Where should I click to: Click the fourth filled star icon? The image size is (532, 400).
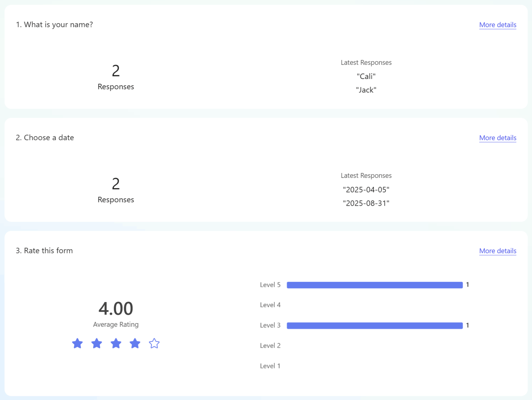pyautogui.click(x=135, y=344)
